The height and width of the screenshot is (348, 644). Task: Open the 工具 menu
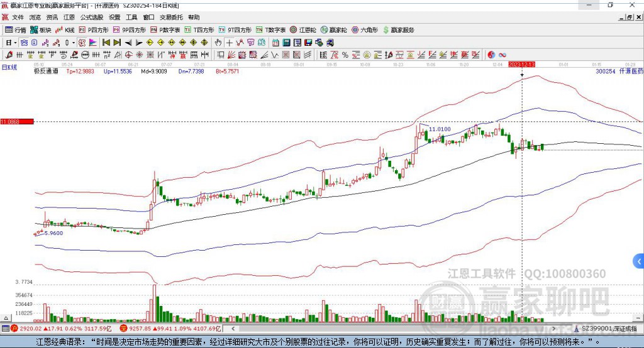131,17
